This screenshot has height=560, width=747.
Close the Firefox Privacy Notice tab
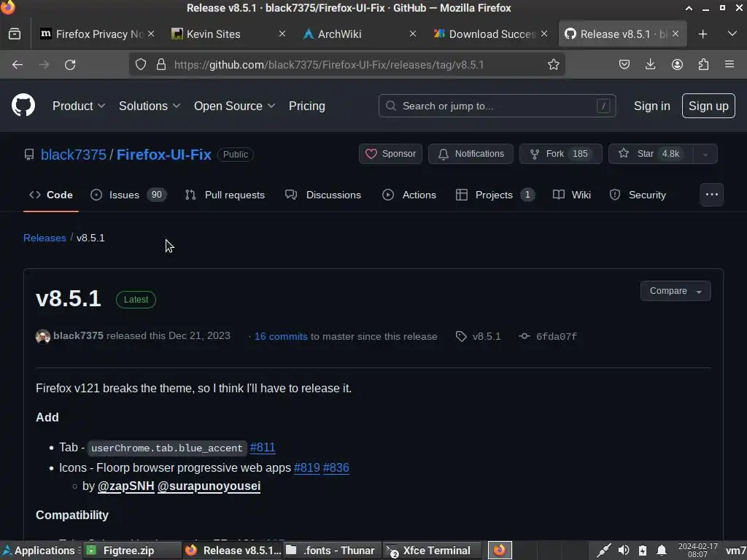(x=150, y=34)
